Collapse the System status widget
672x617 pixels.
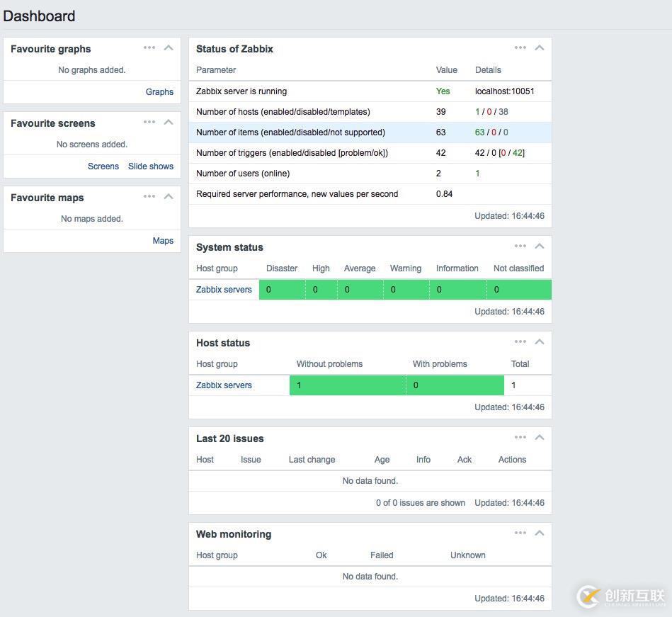click(539, 245)
